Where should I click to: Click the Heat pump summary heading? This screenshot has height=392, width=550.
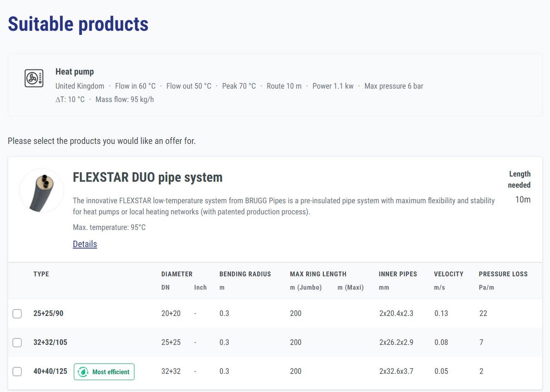pyautogui.click(x=74, y=71)
